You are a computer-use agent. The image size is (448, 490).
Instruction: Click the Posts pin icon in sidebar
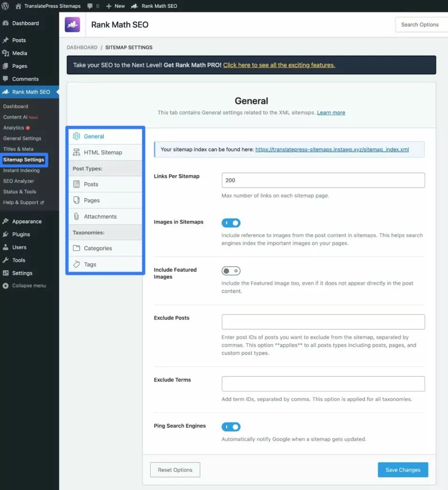coord(6,40)
